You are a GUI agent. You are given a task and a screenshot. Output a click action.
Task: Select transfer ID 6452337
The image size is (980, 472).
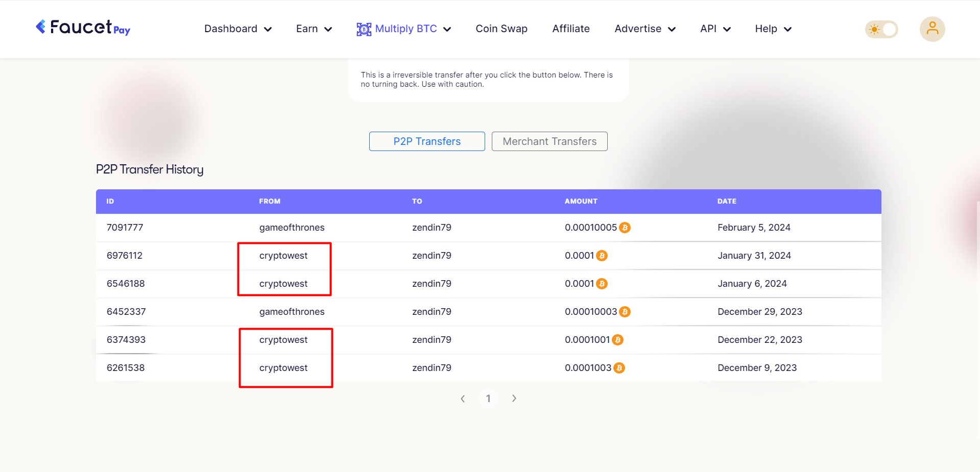126,312
